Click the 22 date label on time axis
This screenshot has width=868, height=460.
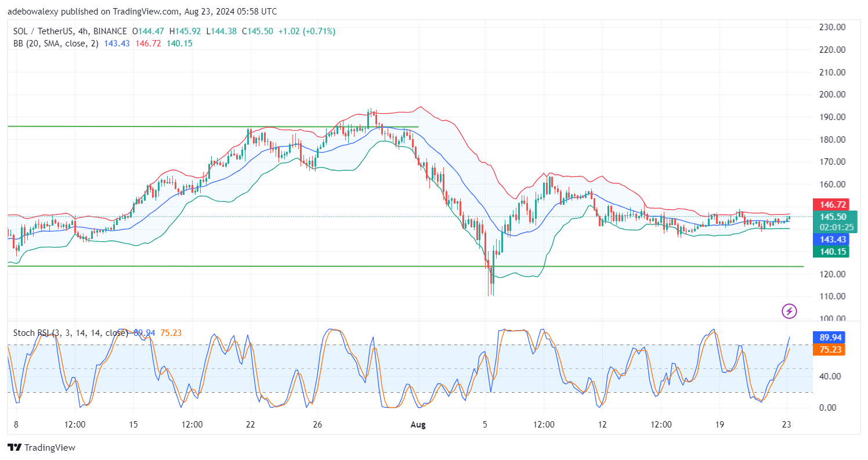(251, 425)
